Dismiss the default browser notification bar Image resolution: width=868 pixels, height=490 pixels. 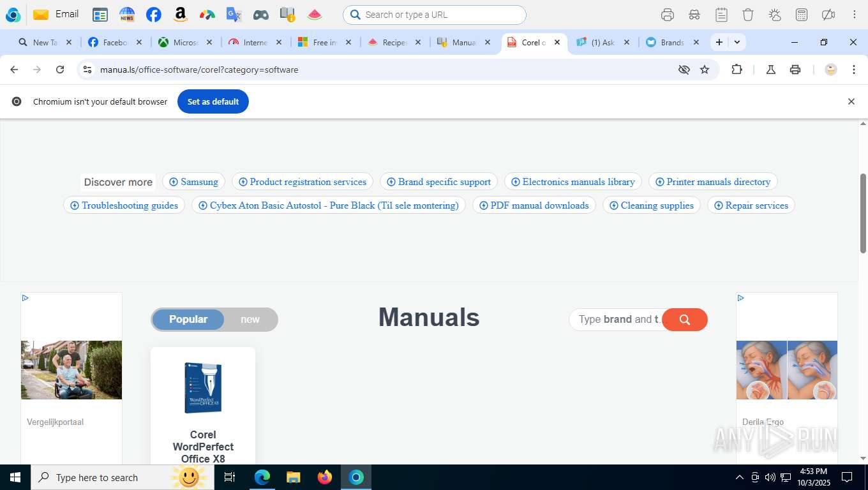pyautogui.click(x=851, y=101)
